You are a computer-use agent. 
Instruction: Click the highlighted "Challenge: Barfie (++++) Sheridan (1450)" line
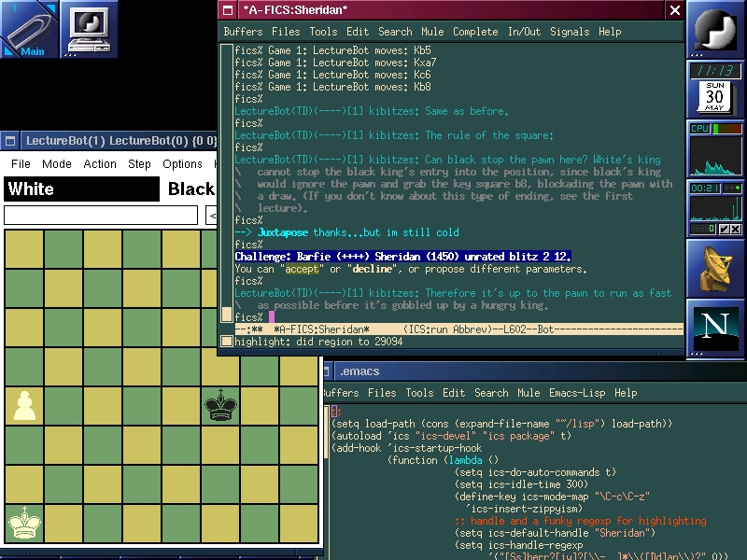[x=403, y=257]
